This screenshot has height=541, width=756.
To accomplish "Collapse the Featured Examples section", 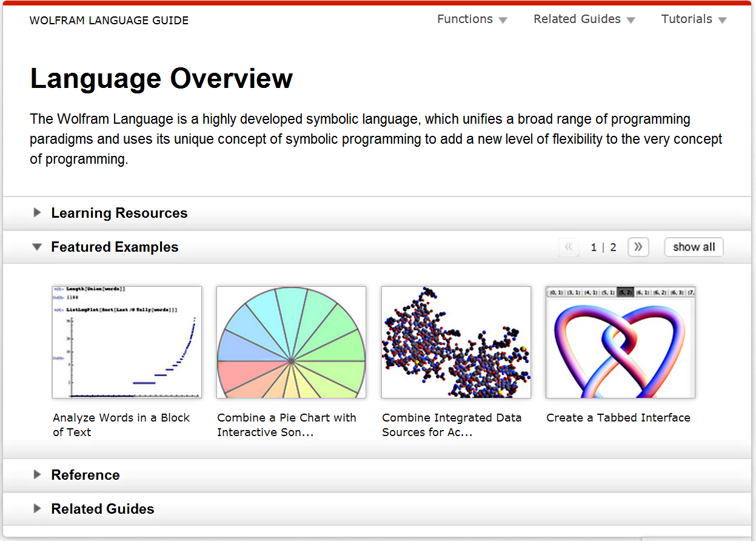I will tap(115, 247).
